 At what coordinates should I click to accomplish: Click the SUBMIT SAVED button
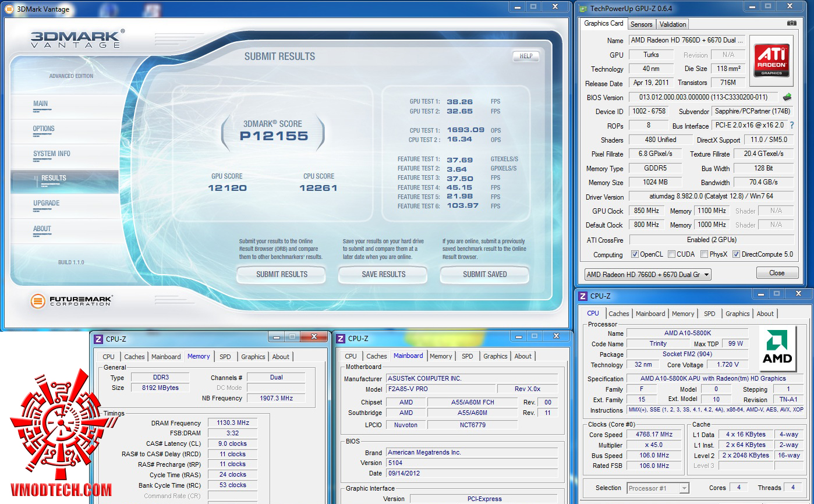pos(484,274)
